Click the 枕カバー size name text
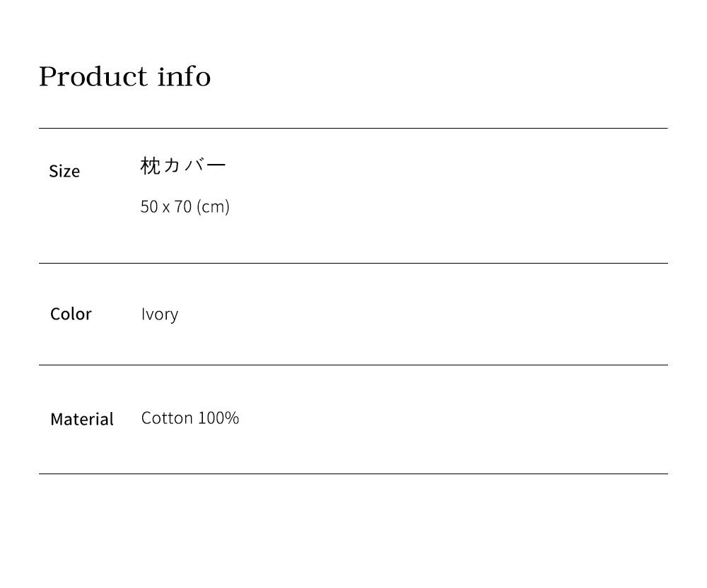The width and height of the screenshot is (707, 588). click(x=183, y=166)
